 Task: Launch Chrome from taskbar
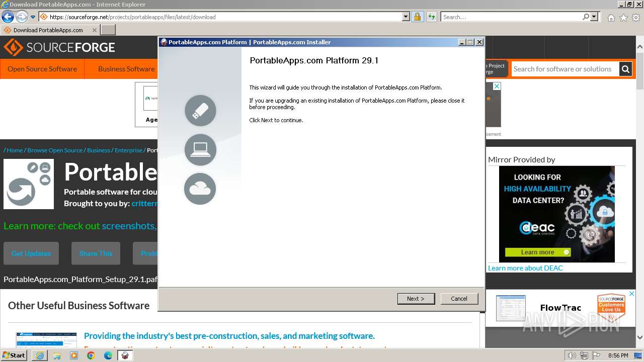(91, 355)
